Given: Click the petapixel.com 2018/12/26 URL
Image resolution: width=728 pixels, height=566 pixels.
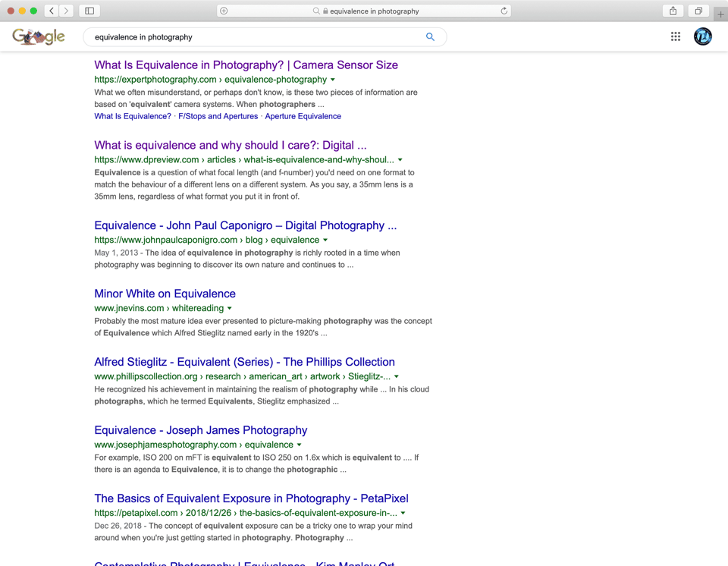Looking at the screenshot, I should [246, 514].
